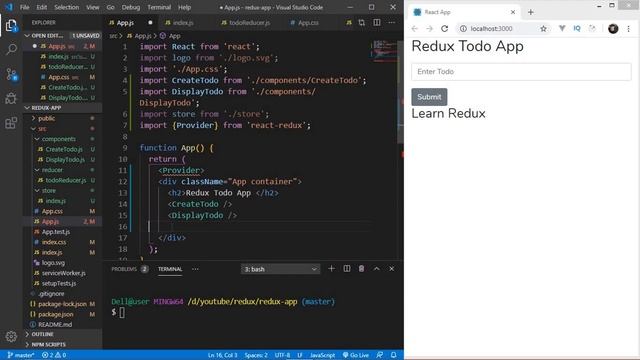Open the Search view in activity bar
The image size is (640, 360).
tap(11, 49)
